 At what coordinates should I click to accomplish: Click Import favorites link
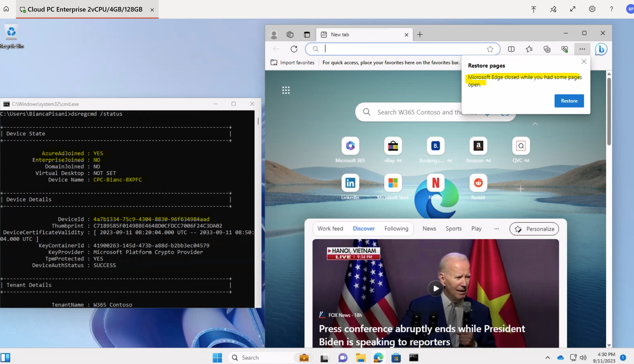point(292,63)
